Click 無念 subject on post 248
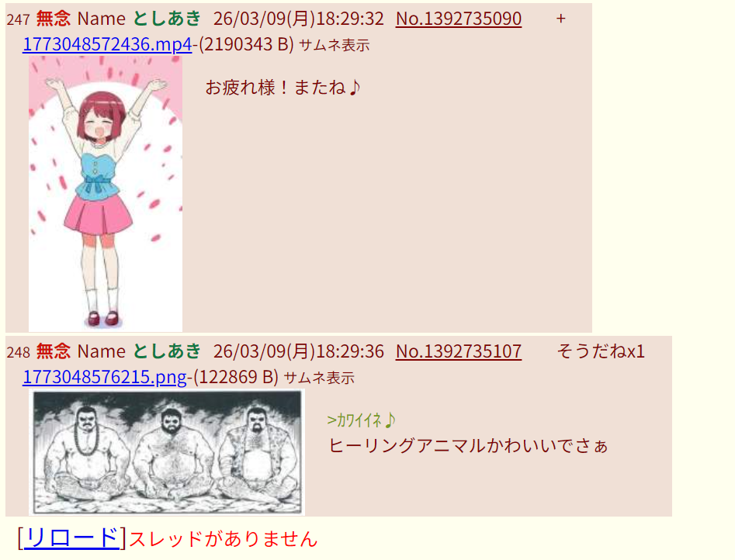The height and width of the screenshot is (560, 735). click(x=54, y=351)
